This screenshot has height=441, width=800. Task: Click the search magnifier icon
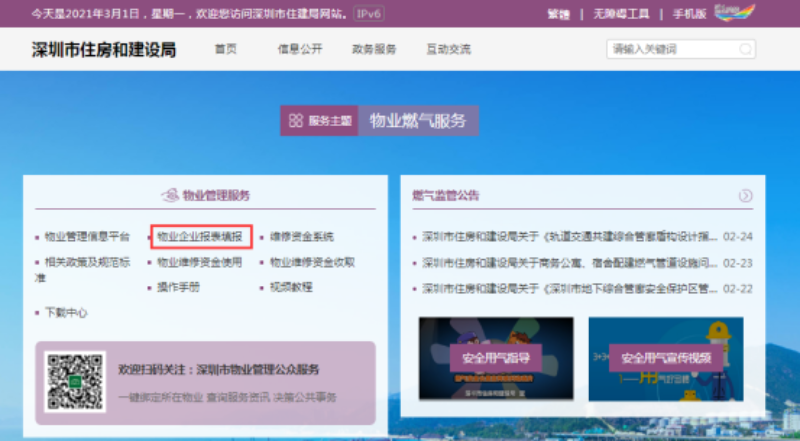click(745, 49)
